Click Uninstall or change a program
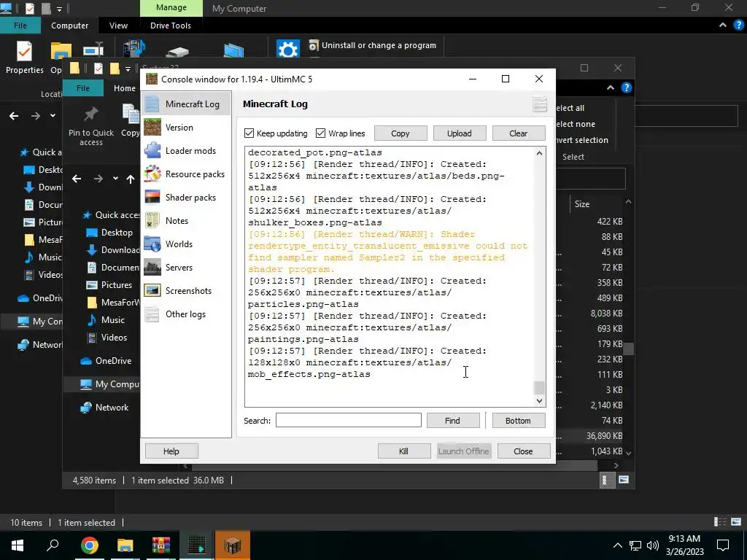This screenshot has width=747, height=560. point(373,45)
